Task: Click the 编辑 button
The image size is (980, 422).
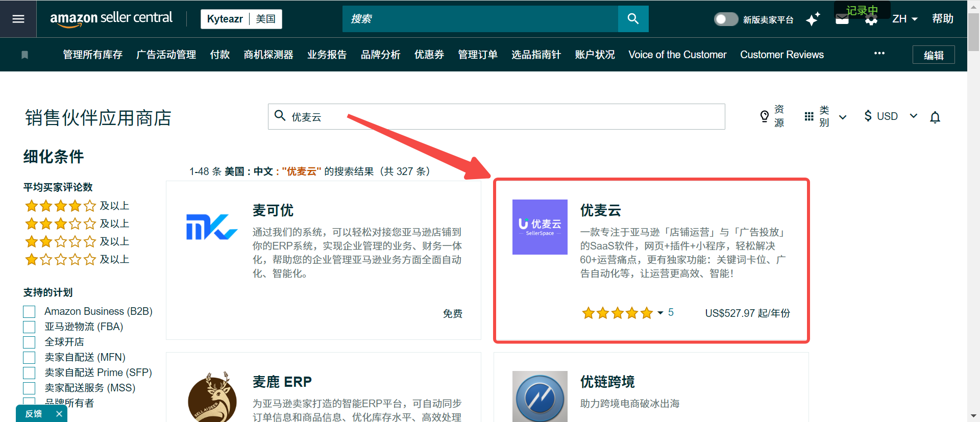Action: (x=933, y=55)
